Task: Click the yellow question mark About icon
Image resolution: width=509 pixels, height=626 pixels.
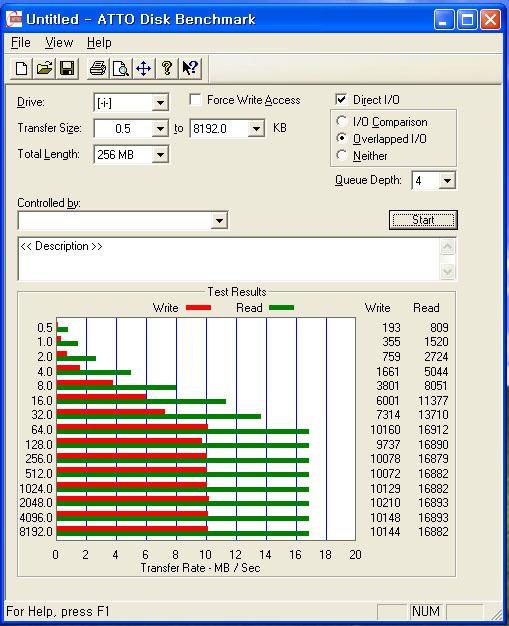Action: [167, 68]
